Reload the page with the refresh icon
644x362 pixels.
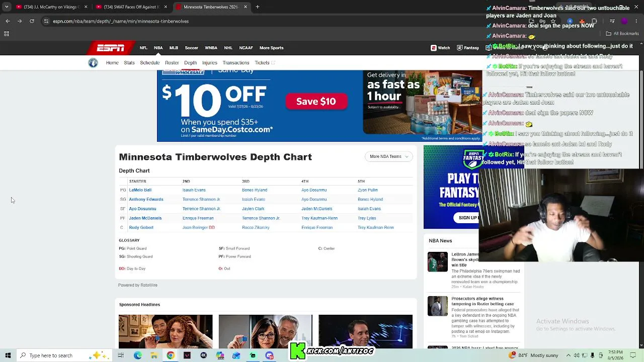coord(32,21)
